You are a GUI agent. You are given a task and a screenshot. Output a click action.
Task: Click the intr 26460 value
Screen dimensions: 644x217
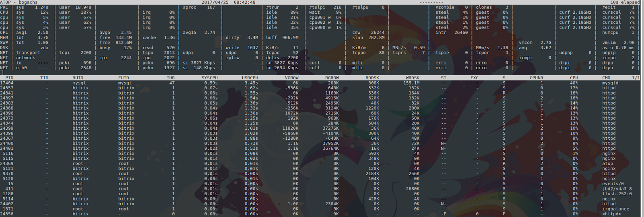[x=452, y=33]
